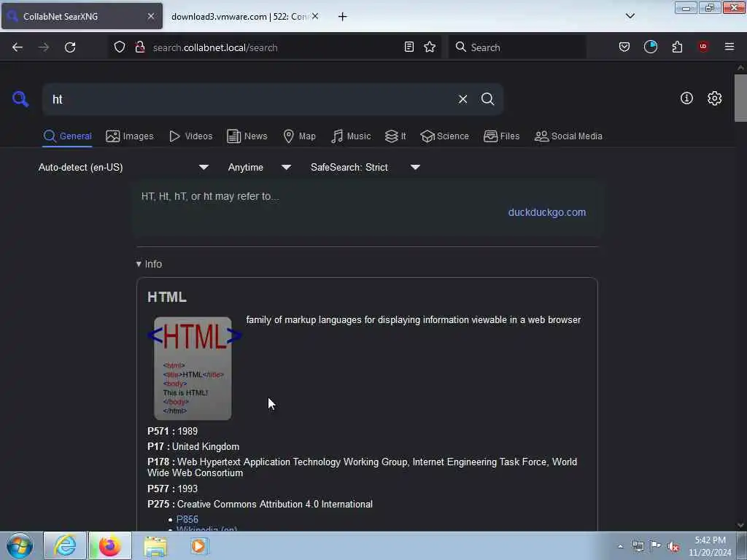Image resolution: width=747 pixels, height=560 pixels.
Task: Select the News search category
Action: click(247, 136)
